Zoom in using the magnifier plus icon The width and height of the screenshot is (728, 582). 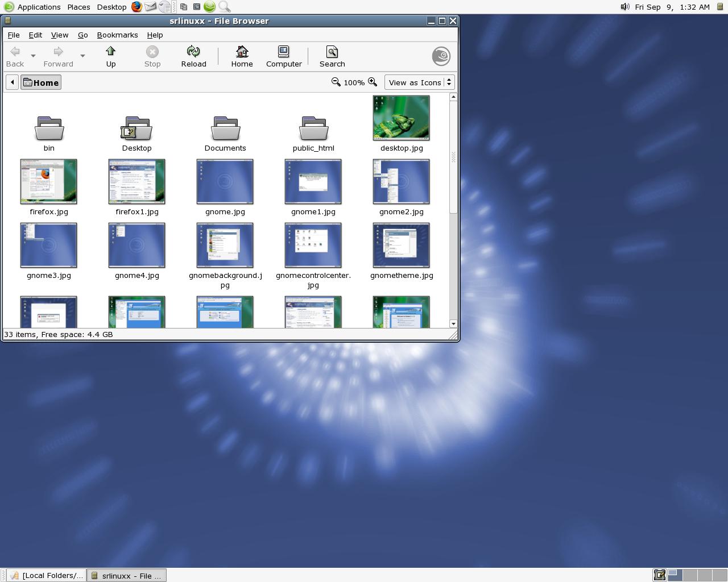pyautogui.click(x=373, y=82)
